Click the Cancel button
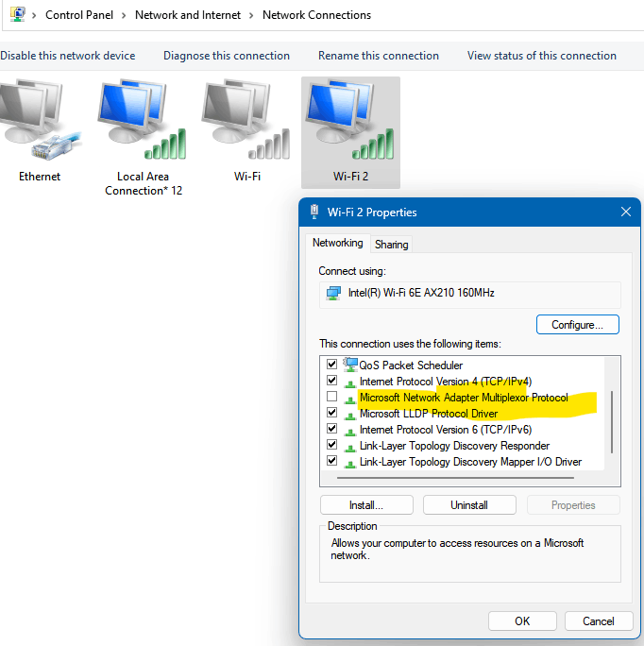Screen dimensions: 644x646 tap(599, 620)
